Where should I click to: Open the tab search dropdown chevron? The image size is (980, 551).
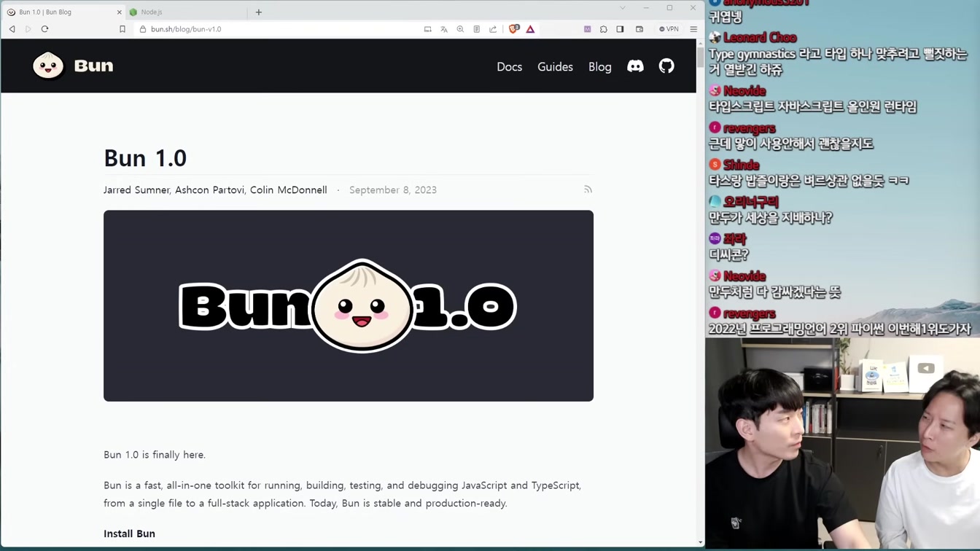[623, 8]
